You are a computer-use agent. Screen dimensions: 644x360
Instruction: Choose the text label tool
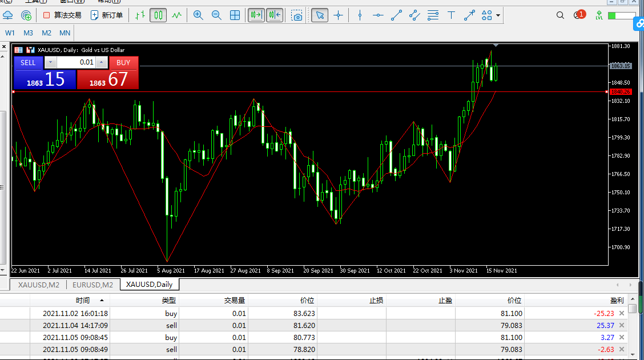[x=451, y=15]
